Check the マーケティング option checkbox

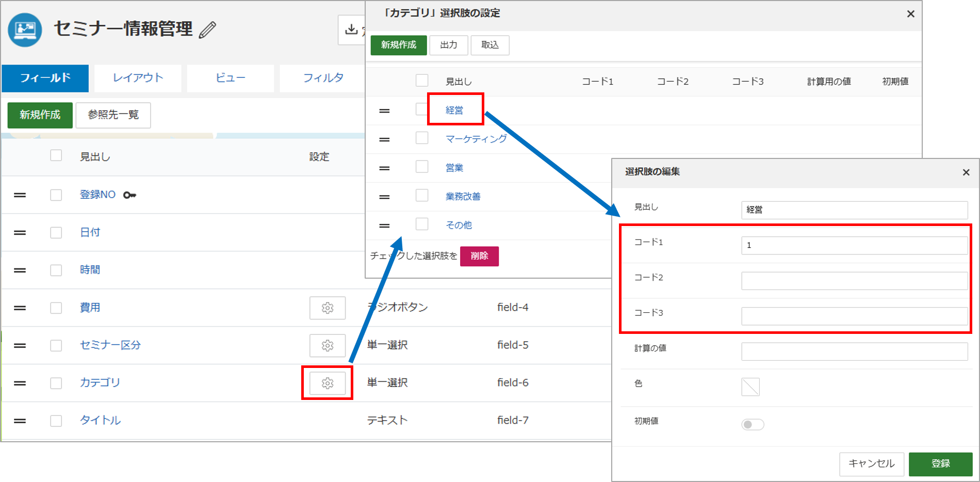[x=422, y=138]
